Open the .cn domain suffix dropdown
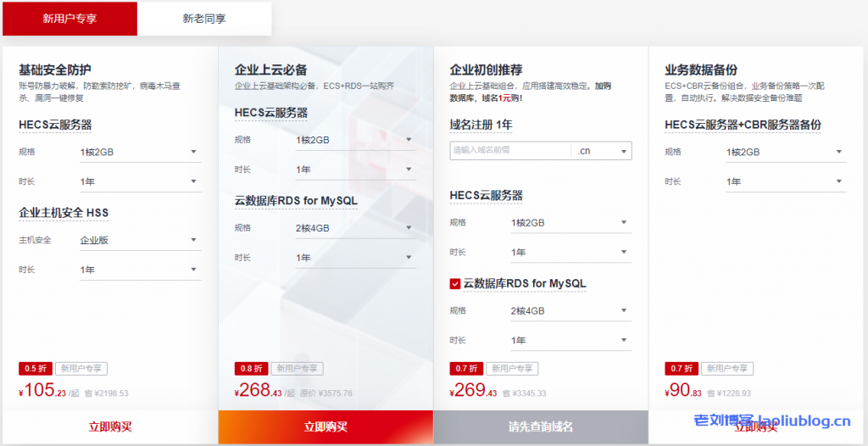This screenshot has height=446, width=868. 602,151
